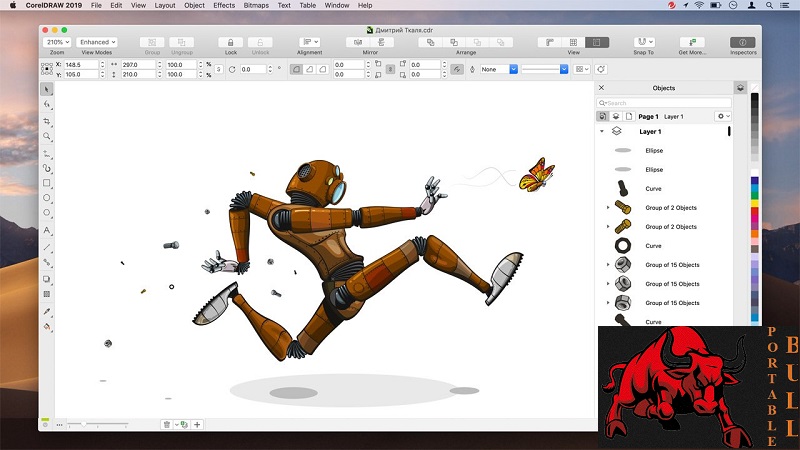Open the Enhanced view modes dropdown
Screen dimensions: 800x450
pyautogui.click(x=97, y=42)
